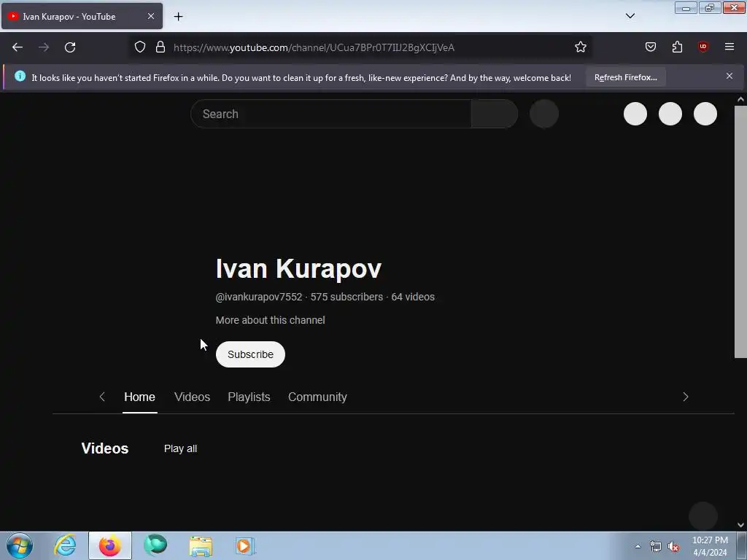This screenshot has height=560, width=747.
Task: Select the Home tab
Action: [139, 397]
